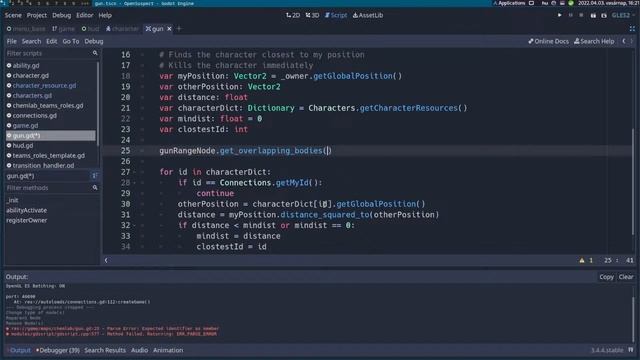Add a new scene tab
The image size is (640, 360).
pos(179,29)
